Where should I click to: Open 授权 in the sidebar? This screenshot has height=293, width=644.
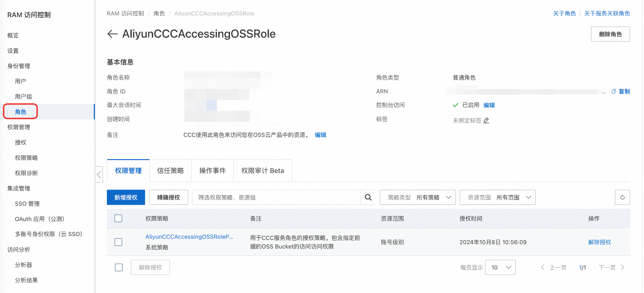20,142
